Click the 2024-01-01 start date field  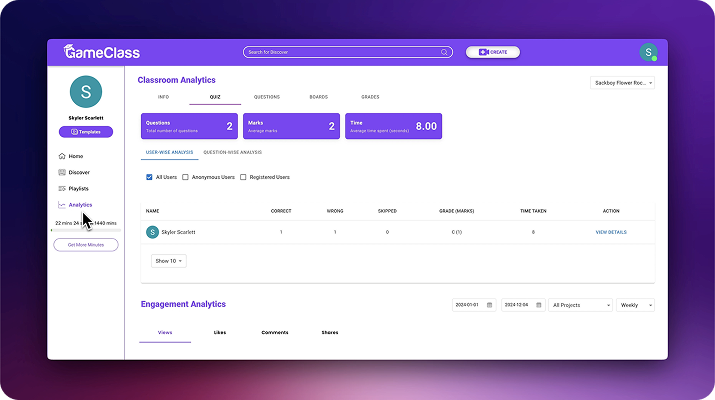point(474,305)
